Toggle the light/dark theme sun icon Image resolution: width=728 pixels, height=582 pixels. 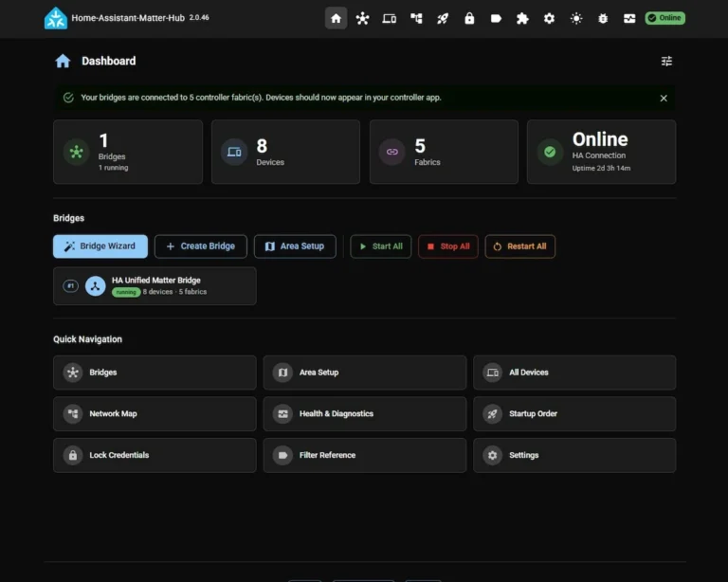[576, 18]
